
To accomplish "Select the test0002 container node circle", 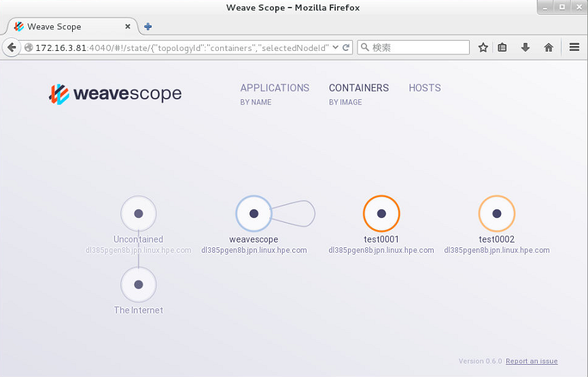I will pyautogui.click(x=497, y=213).
